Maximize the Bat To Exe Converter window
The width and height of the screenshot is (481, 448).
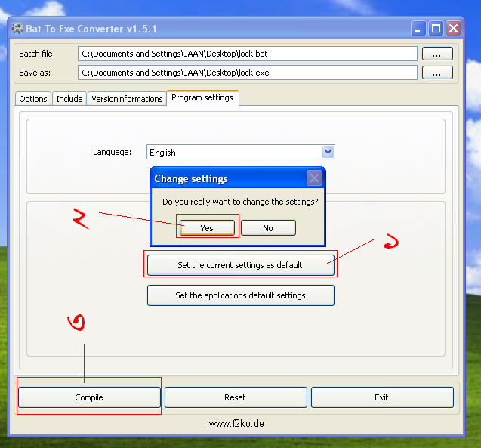tap(436, 29)
